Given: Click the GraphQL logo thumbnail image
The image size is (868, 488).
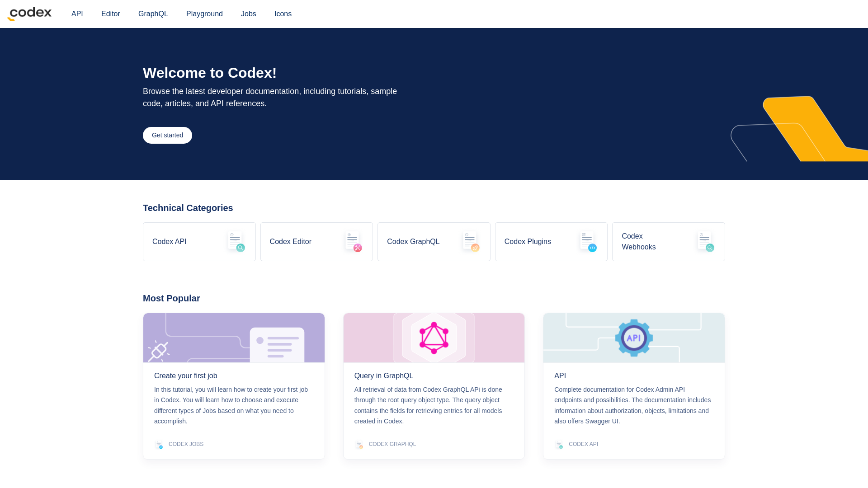Looking at the screenshot, I should pyautogui.click(x=434, y=338).
